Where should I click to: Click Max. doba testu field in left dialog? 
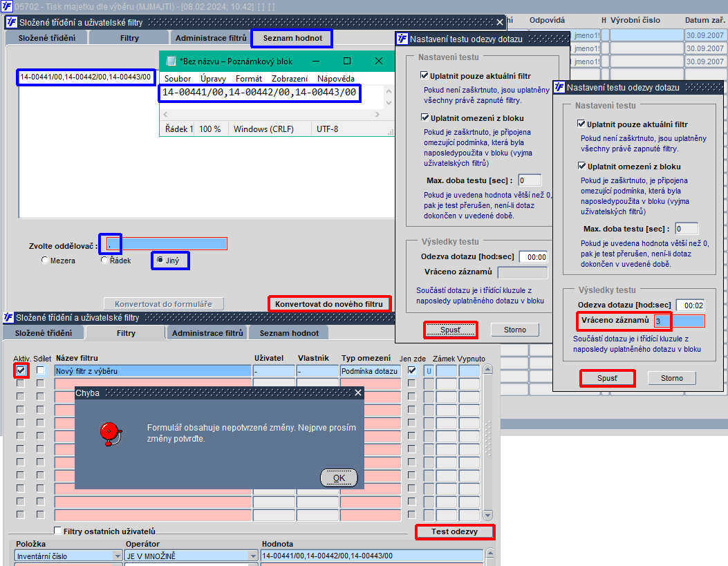coord(530,180)
